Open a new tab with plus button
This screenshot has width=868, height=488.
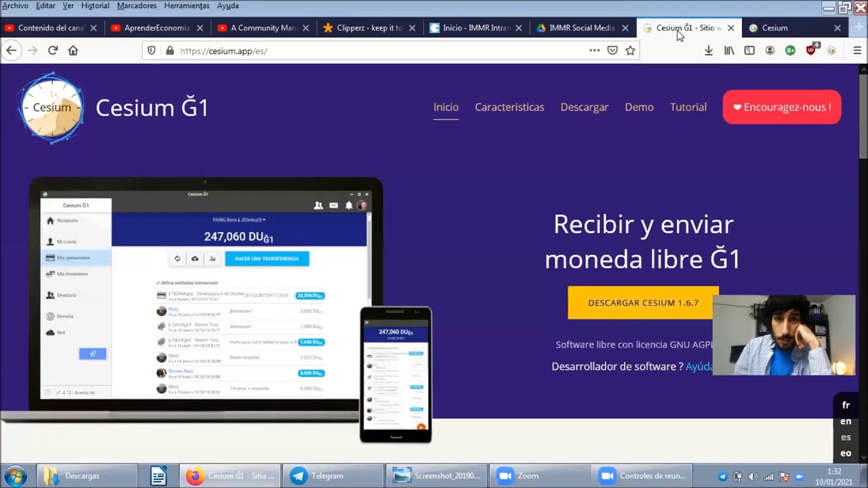[x=859, y=28]
